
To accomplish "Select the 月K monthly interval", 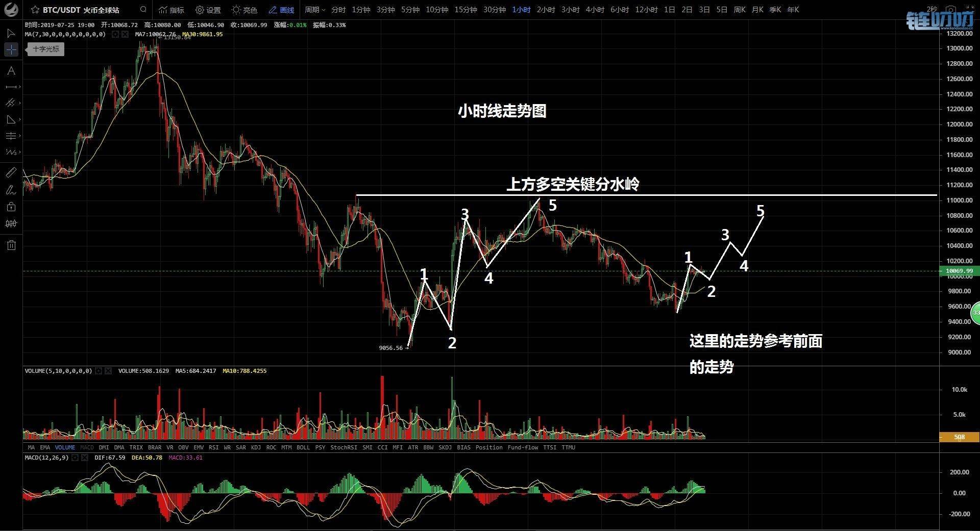I will (757, 10).
